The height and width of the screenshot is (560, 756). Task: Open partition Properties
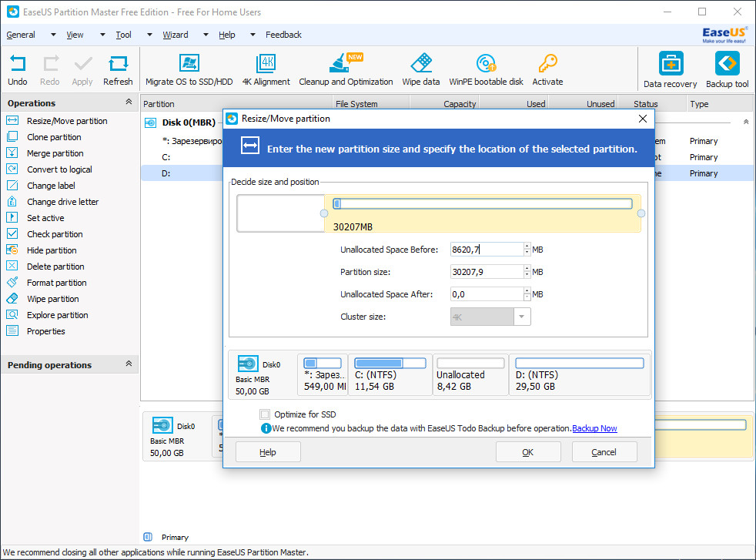(x=45, y=331)
